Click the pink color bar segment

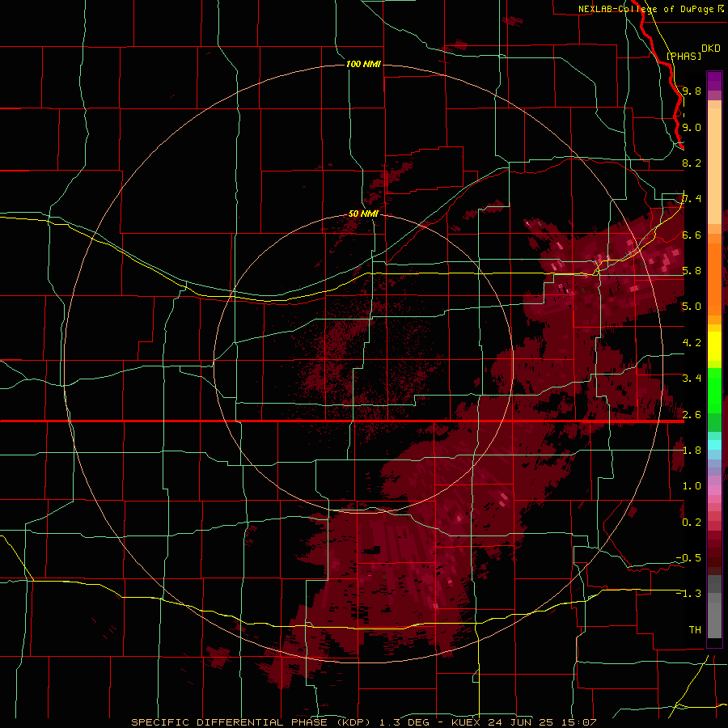[x=714, y=490]
